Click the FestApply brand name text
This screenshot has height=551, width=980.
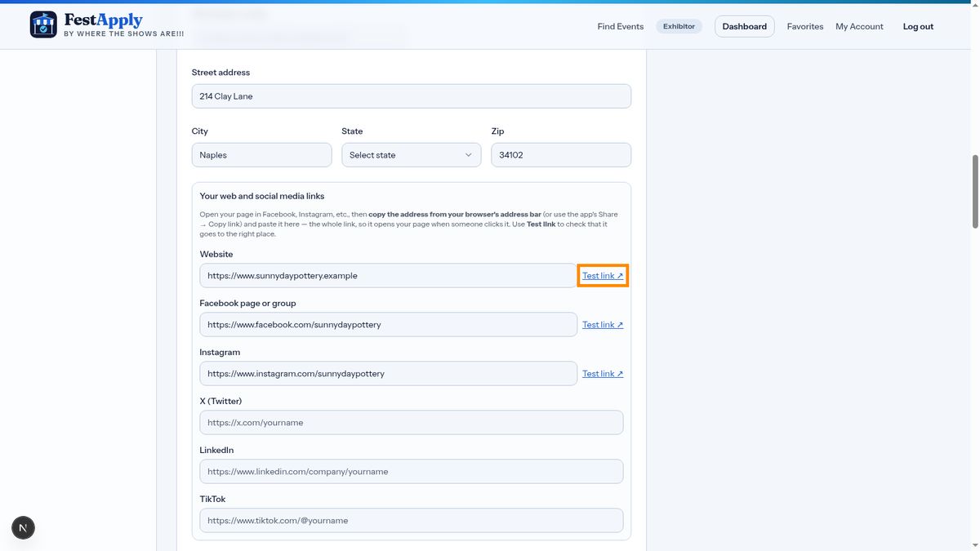tap(103, 20)
